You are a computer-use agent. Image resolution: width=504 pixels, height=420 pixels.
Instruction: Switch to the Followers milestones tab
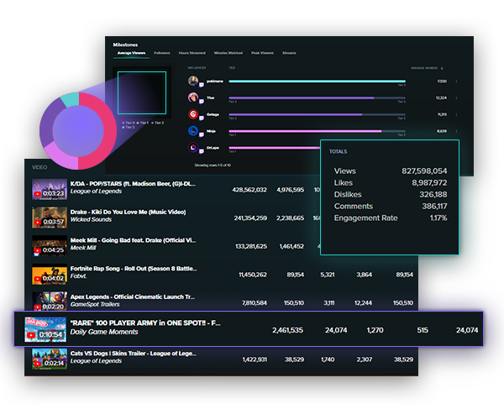pyautogui.click(x=162, y=53)
